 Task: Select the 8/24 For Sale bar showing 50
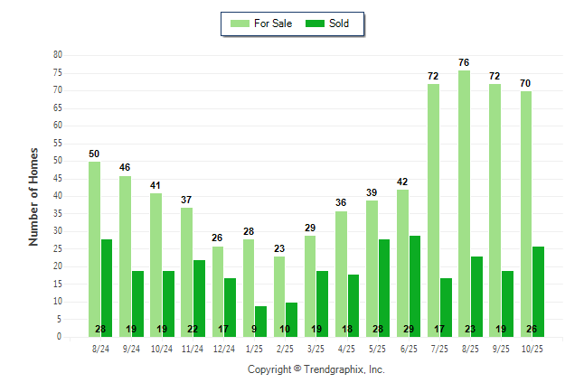tap(94, 248)
